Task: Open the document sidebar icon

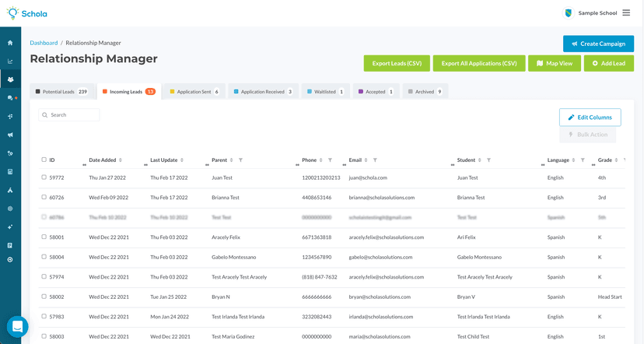Action: click(x=10, y=245)
